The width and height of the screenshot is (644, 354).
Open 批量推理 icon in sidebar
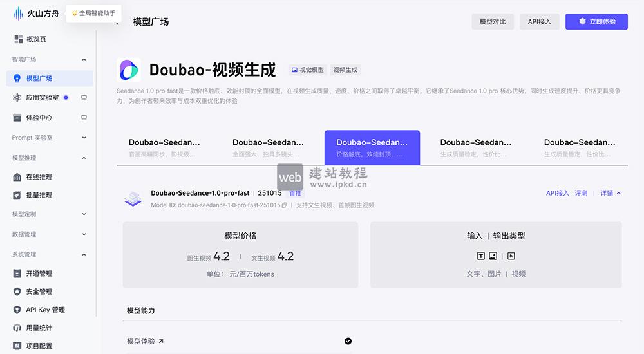pyautogui.click(x=17, y=195)
